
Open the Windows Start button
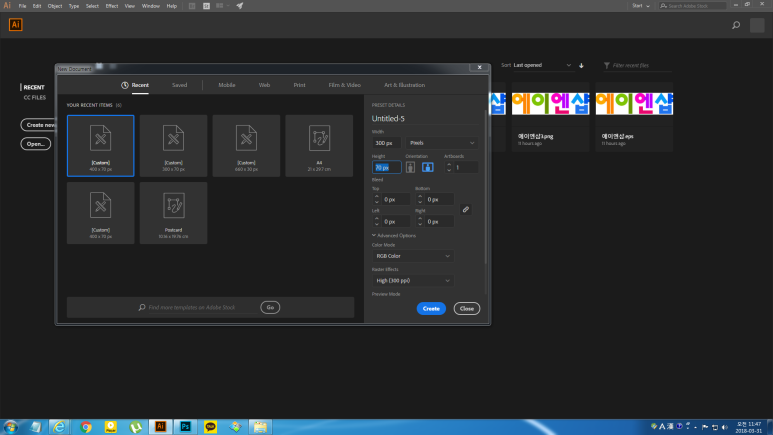[x=10, y=427]
